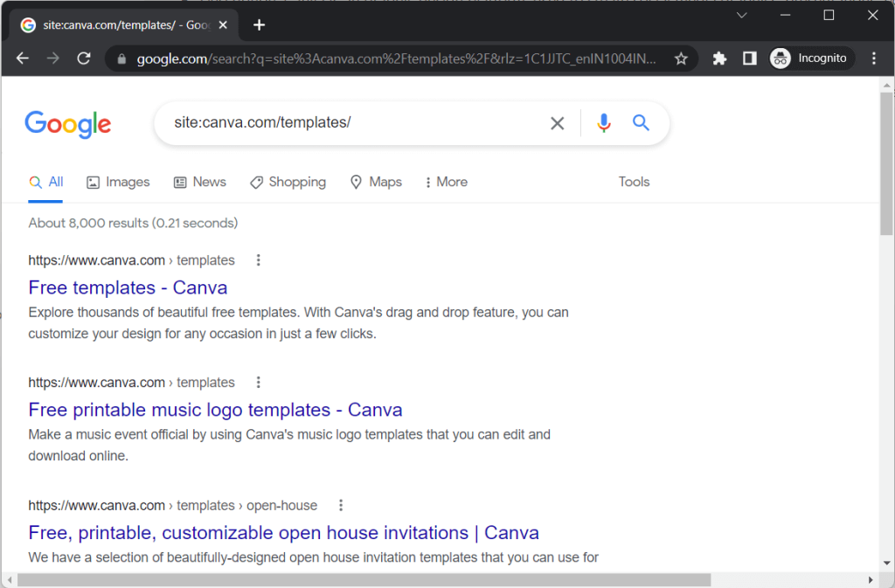Screen dimensions: 895x588
Task: Click the address bar URL
Action: [x=396, y=59]
